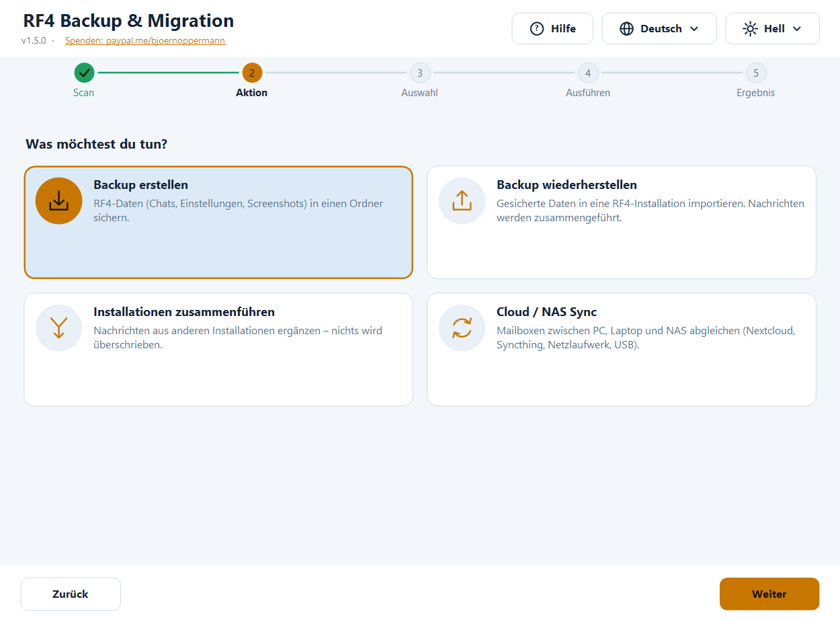
Task: Go back with the Zurück button
Action: tap(71, 594)
